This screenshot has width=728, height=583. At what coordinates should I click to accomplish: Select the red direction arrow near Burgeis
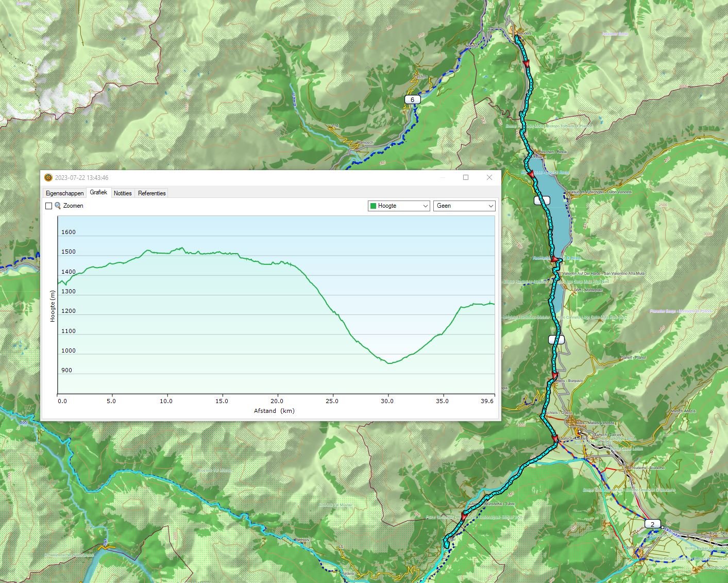click(x=555, y=376)
